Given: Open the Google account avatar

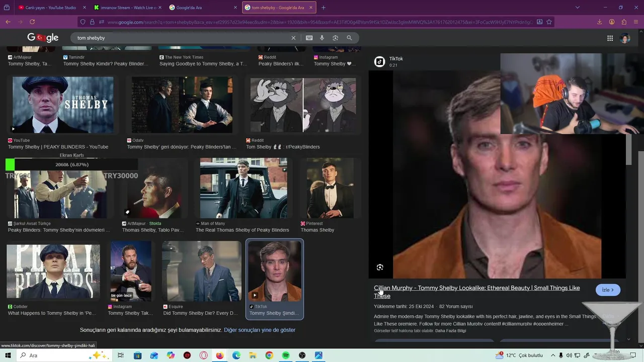Looking at the screenshot, I should pos(625,38).
